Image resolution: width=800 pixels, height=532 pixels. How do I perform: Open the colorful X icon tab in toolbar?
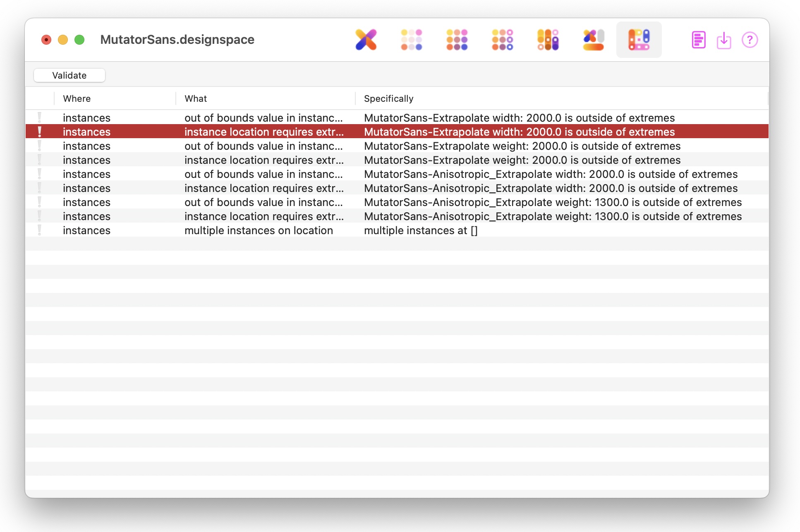[x=366, y=40]
